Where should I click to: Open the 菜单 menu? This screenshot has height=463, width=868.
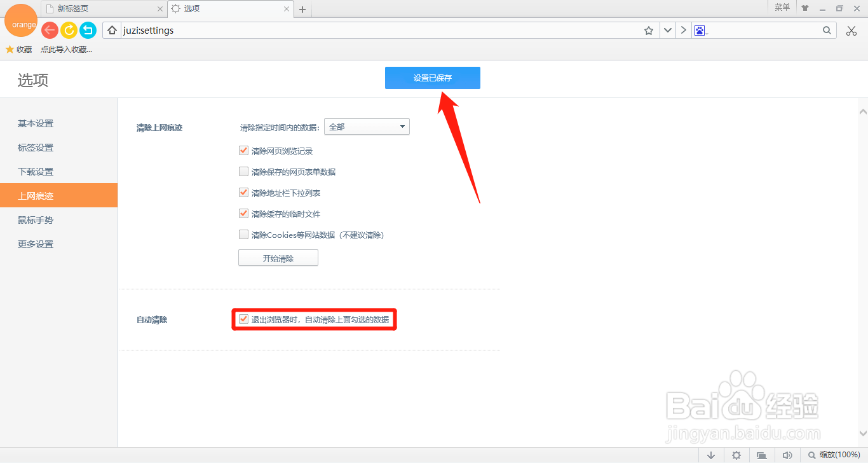point(782,8)
